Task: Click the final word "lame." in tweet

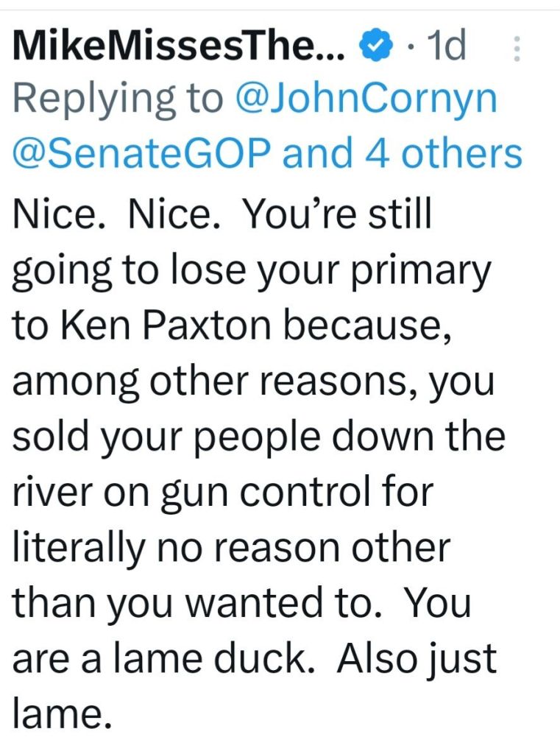Action: [61, 712]
